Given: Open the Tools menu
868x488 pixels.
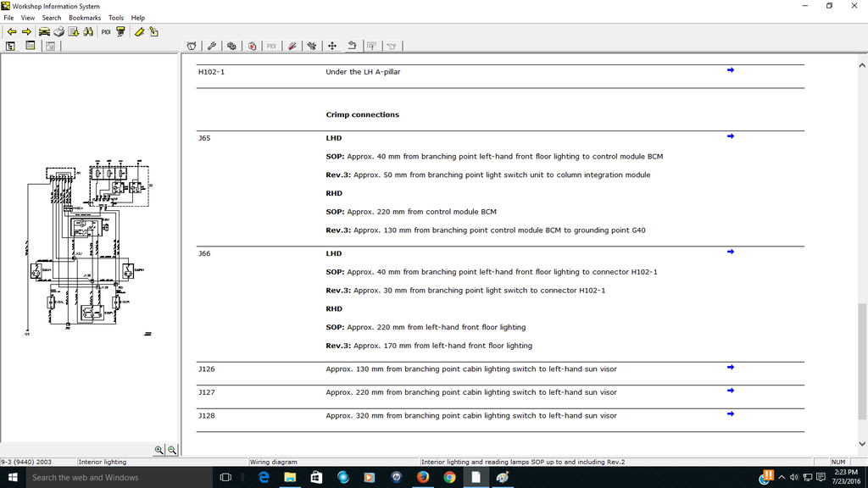Looking at the screenshot, I should point(116,18).
